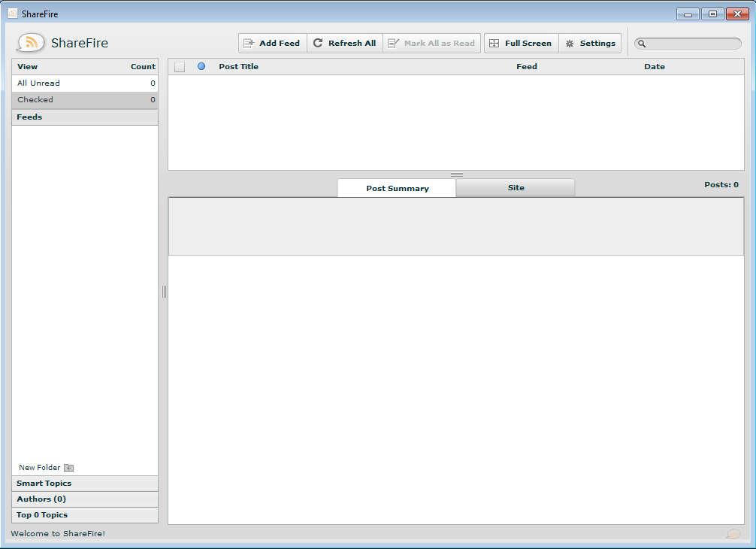Minimize the ShareFire window
This screenshot has height=549, width=756.
pyautogui.click(x=688, y=14)
